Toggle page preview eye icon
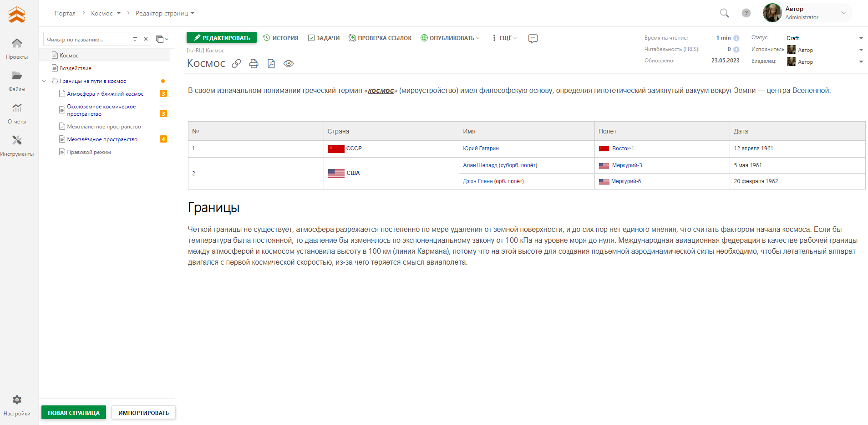 point(289,64)
